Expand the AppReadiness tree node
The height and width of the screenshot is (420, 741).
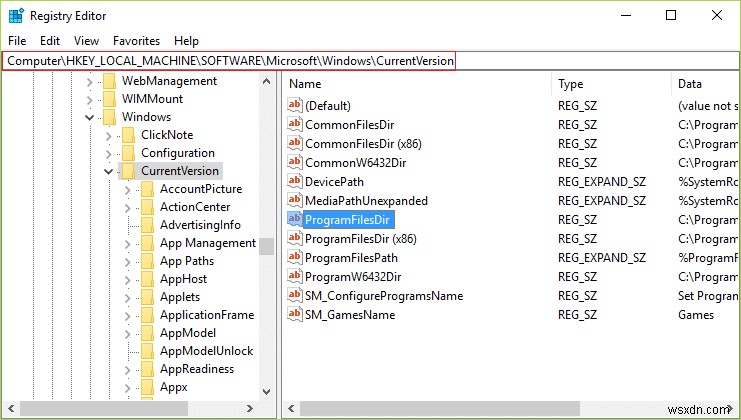(127, 370)
